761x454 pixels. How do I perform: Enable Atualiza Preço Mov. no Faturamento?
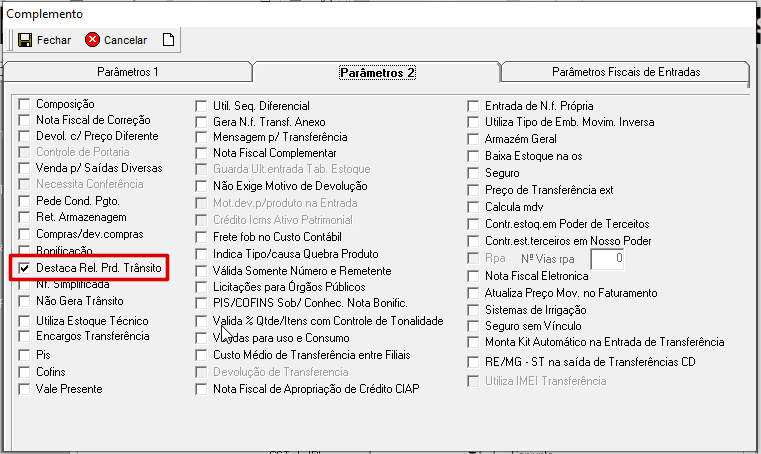pos(473,293)
